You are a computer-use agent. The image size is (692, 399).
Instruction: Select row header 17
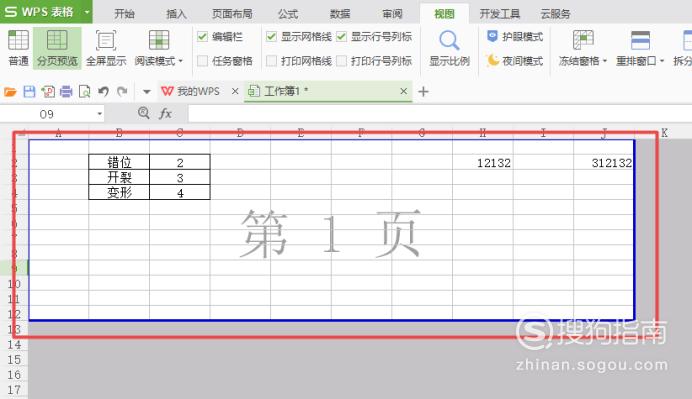(14, 390)
